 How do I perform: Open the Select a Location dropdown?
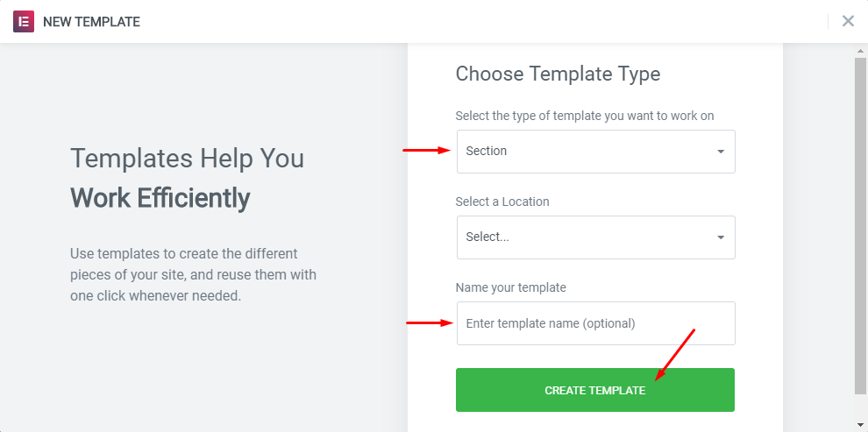click(x=595, y=237)
